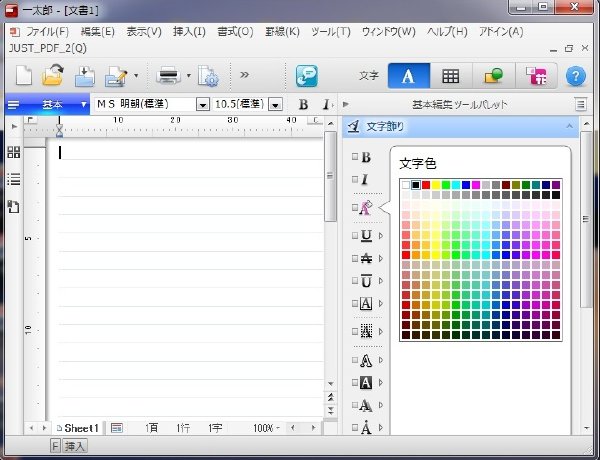600x460 pixels.
Task: Click the Print icon
Action: [x=168, y=75]
